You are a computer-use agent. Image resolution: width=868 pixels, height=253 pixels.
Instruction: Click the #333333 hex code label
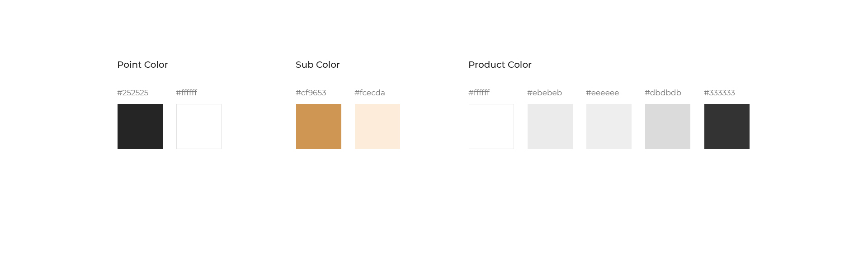[720, 93]
